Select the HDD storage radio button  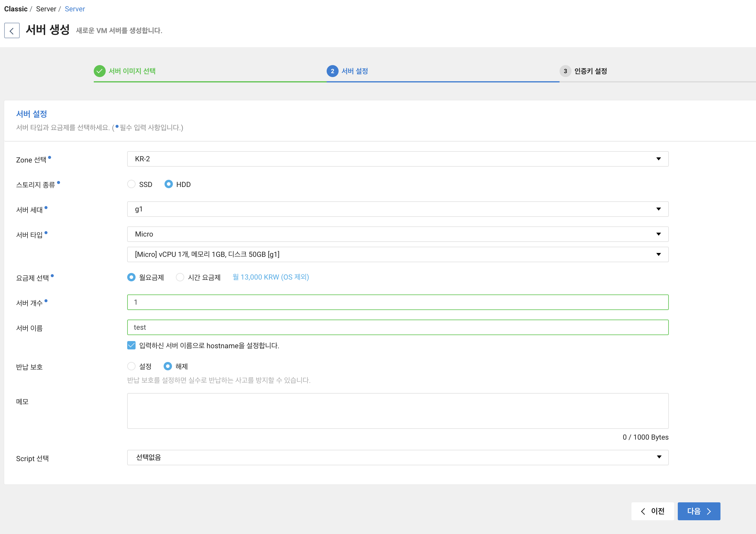coord(169,184)
